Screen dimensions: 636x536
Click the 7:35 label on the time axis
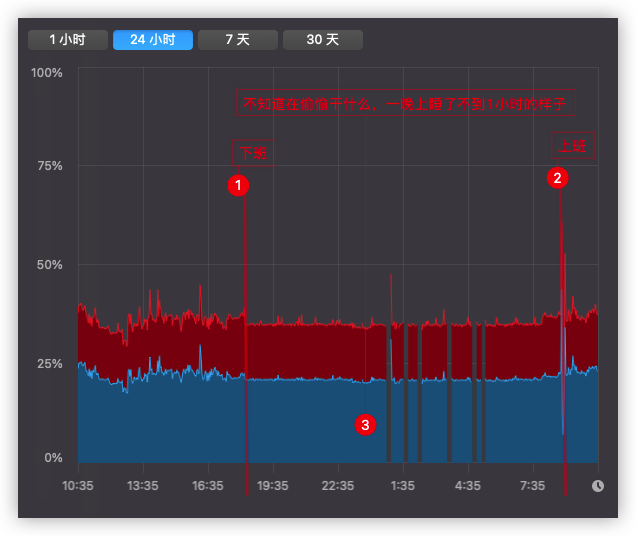[533, 486]
